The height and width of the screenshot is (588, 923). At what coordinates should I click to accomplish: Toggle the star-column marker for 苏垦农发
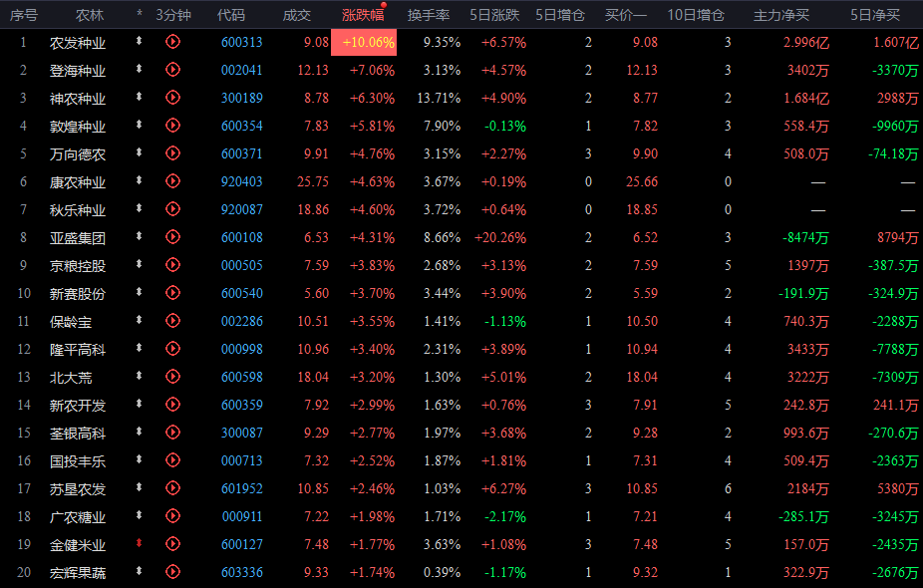(x=140, y=489)
